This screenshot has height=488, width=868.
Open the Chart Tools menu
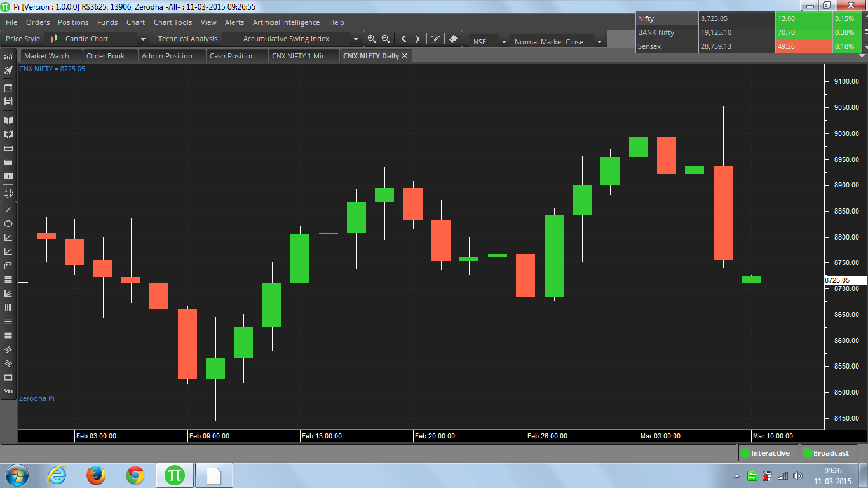[x=173, y=22]
